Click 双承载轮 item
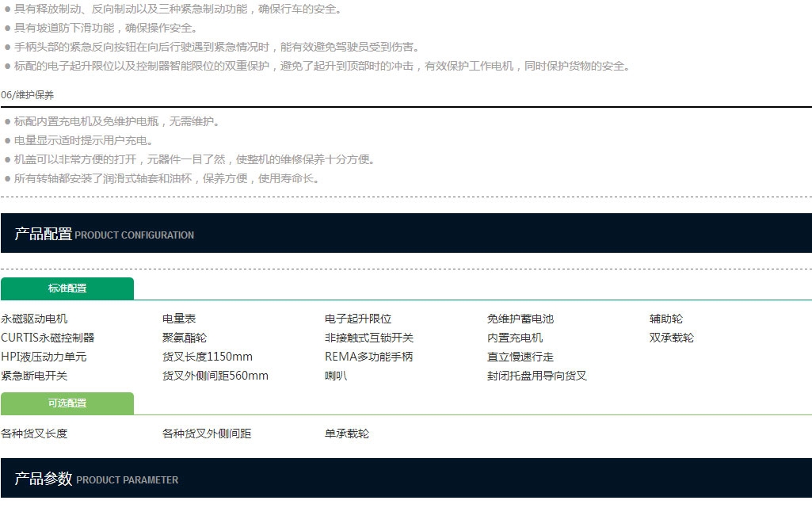812x508 pixels. [x=672, y=338]
